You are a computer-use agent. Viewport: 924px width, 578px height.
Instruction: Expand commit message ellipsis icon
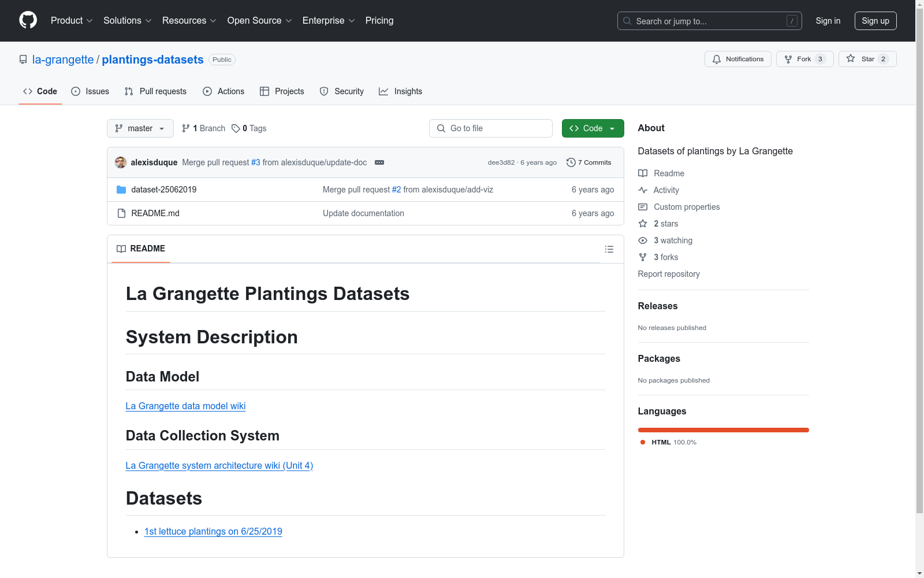pyautogui.click(x=379, y=162)
